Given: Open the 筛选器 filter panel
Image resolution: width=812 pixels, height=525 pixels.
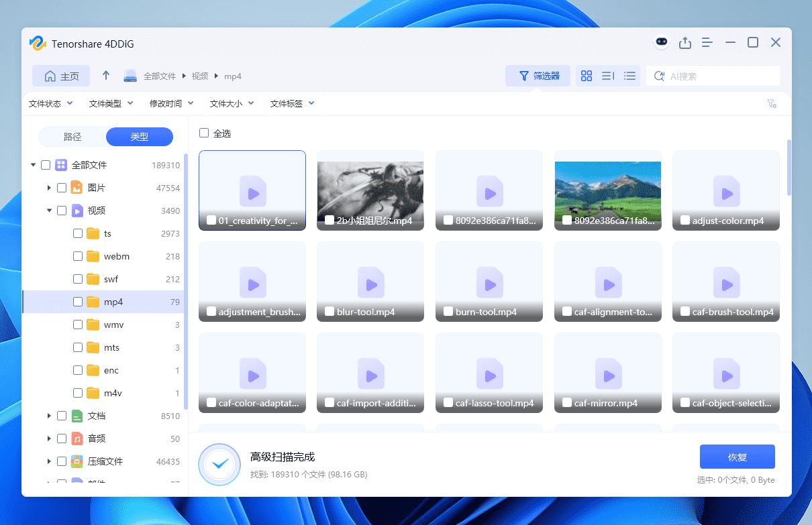Looking at the screenshot, I should coord(538,76).
